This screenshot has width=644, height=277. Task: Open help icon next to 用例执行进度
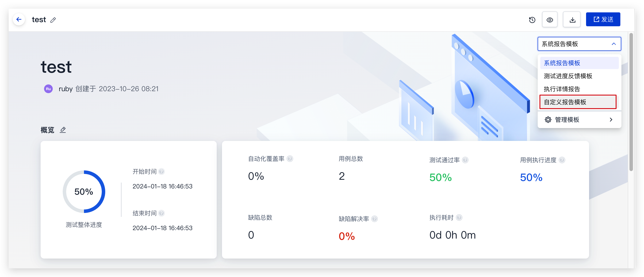(x=562, y=160)
